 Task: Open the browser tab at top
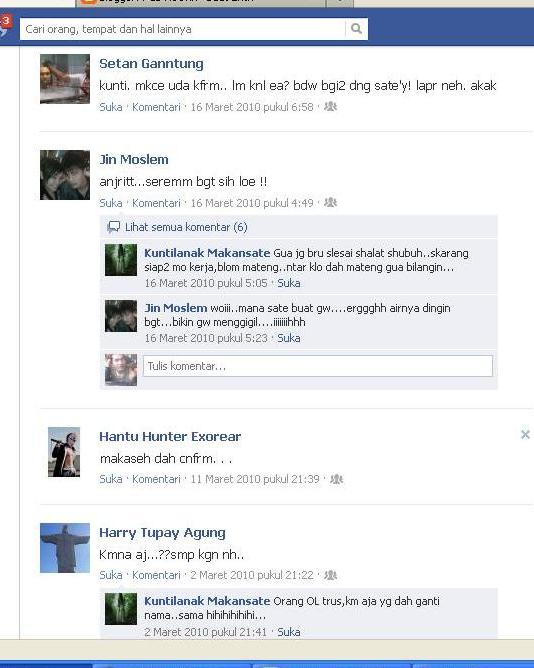200,3
